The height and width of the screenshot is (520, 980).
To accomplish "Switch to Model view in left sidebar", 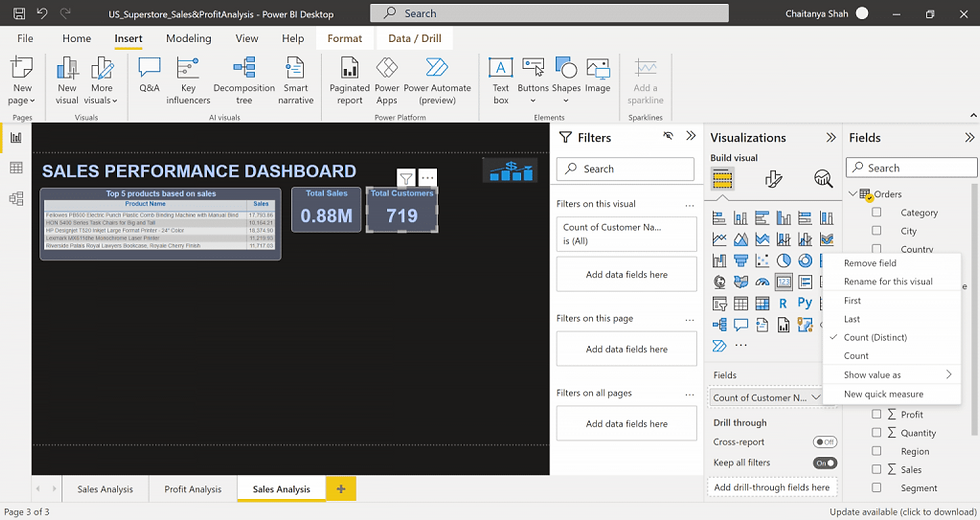I will [x=16, y=199].
